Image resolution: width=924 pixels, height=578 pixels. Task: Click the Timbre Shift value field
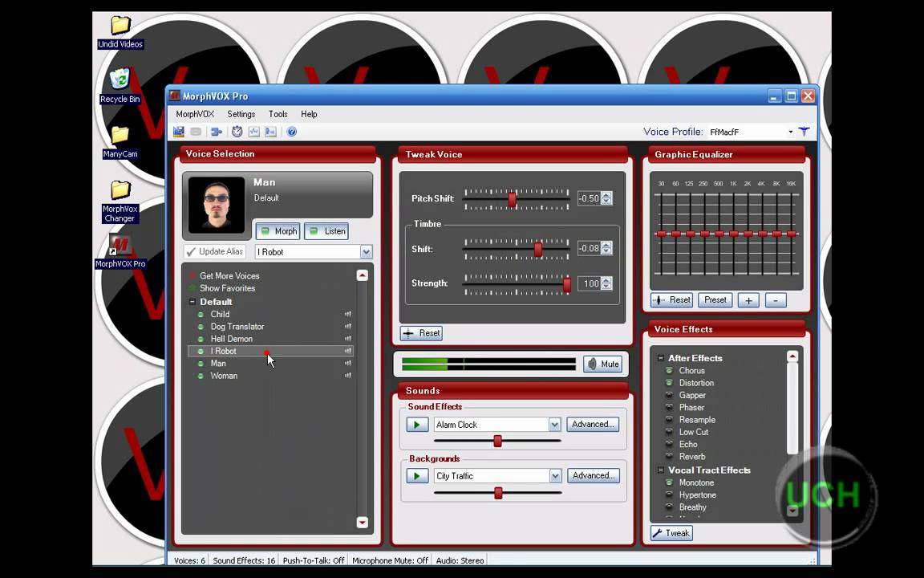tap(590, 248)
